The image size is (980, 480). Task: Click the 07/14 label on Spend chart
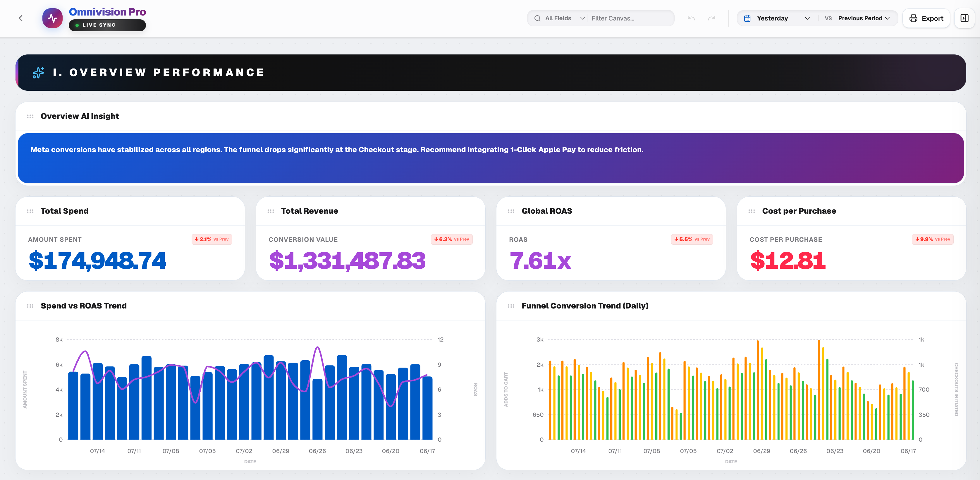pos(97,451)
